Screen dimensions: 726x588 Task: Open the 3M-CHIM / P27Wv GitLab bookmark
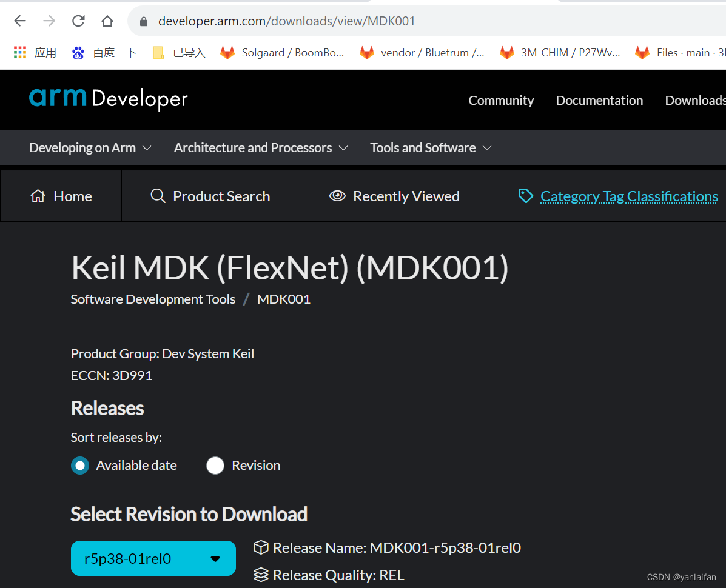tap(560, 53)
